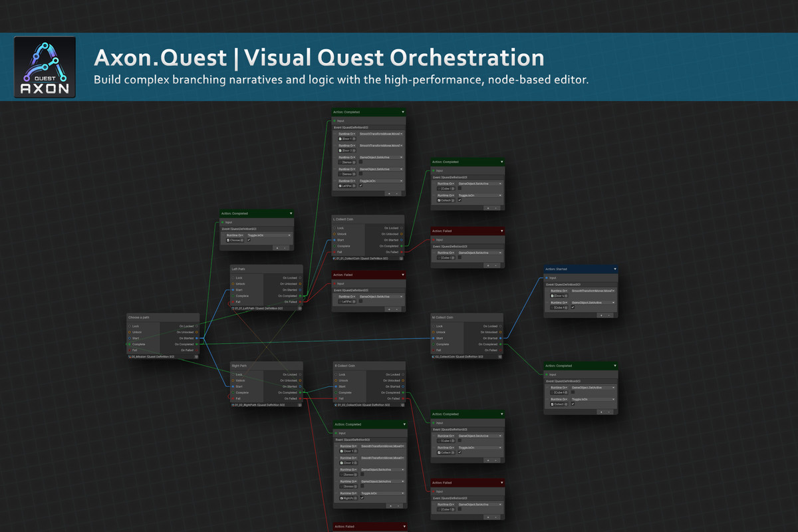Click Door 4 object field in Action: Started
This screenshot has width=798, height=532.
click(x=559, y=295)
